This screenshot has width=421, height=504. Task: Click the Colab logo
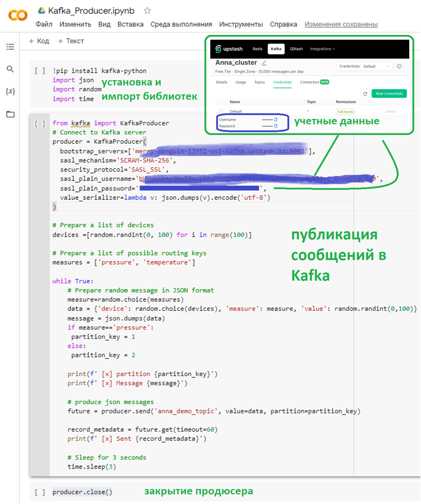[x=18, y=15]
